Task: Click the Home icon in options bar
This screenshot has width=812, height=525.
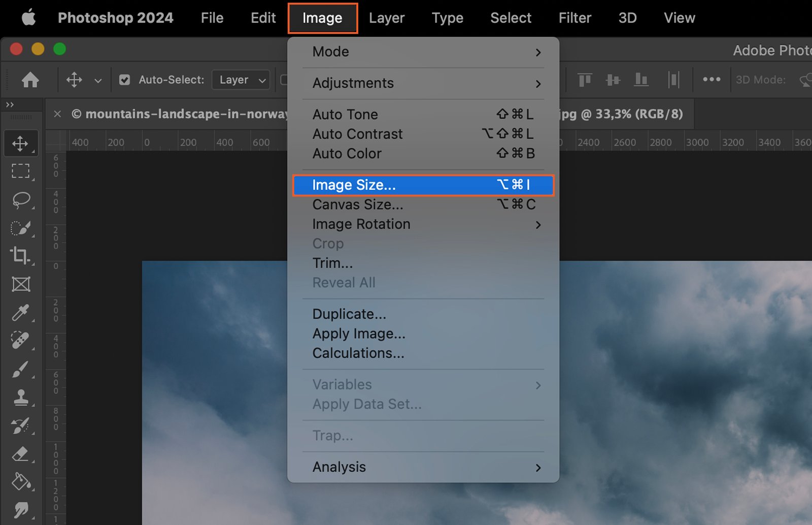Action: point(30,80)
